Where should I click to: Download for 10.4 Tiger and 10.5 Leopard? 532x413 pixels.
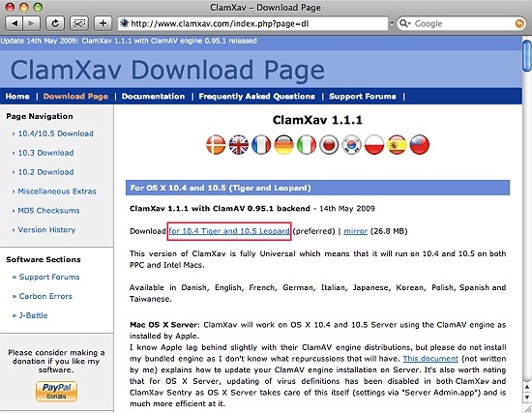pyautogui.click(x=229, y=231)
